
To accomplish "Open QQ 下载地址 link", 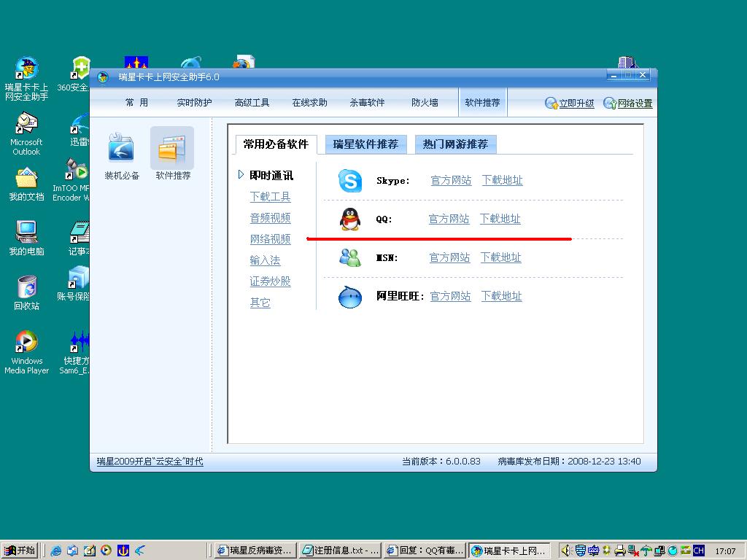I will [x=500, y=219].
